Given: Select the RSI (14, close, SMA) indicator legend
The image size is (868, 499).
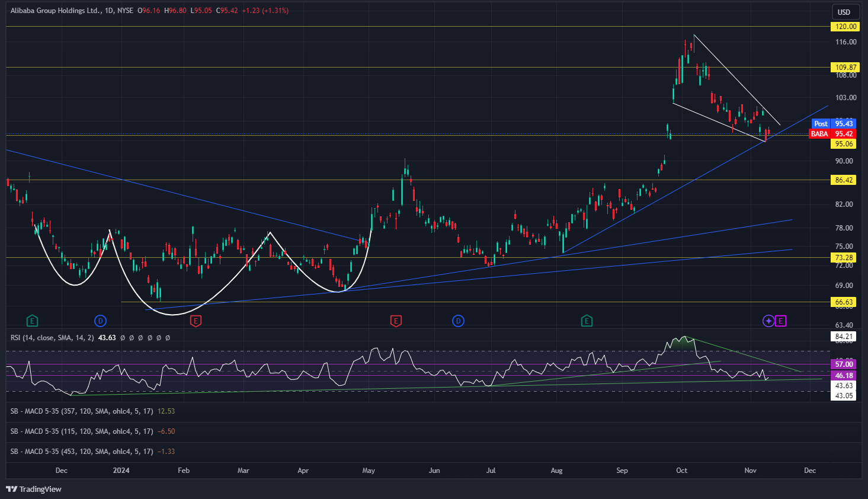Looking at the screenshot, I should tap(52, 338).
